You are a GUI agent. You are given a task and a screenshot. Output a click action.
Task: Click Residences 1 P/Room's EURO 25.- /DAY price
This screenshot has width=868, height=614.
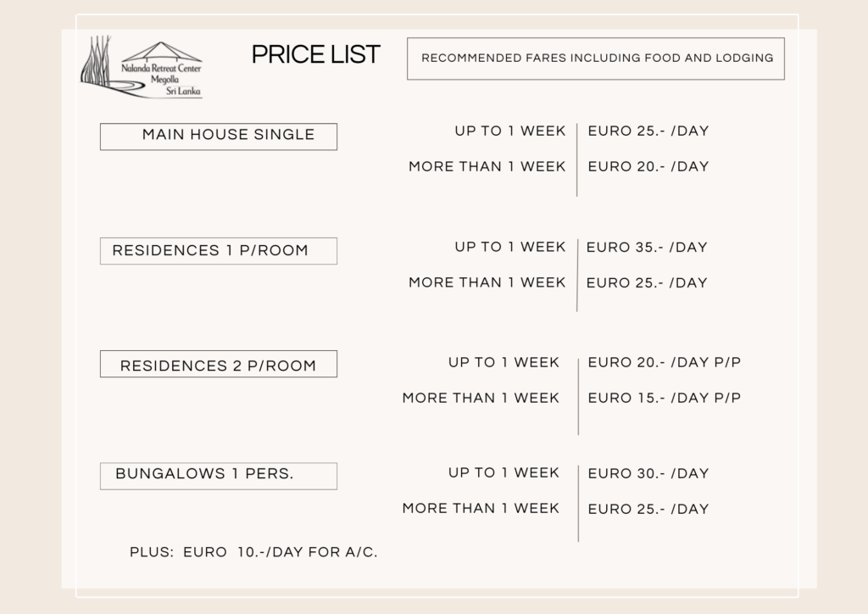coord(647,283)
